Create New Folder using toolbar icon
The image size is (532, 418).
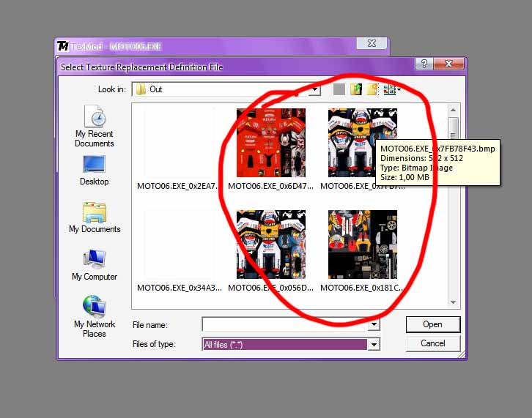click(372, 89)
